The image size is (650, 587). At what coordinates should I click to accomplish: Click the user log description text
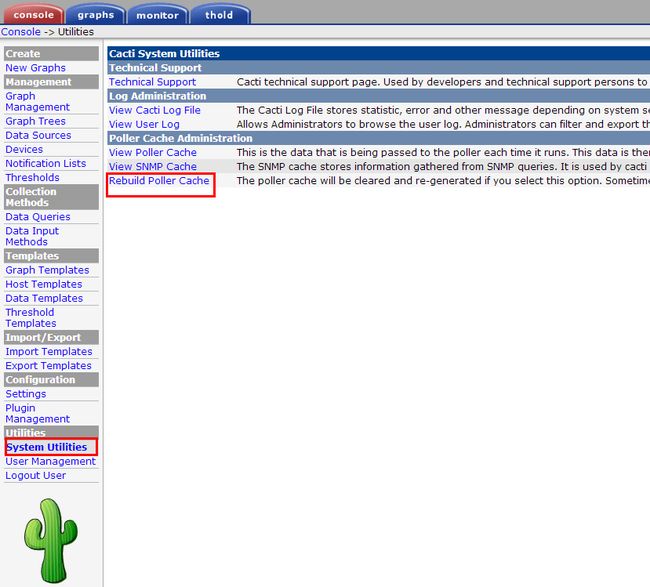443,124
